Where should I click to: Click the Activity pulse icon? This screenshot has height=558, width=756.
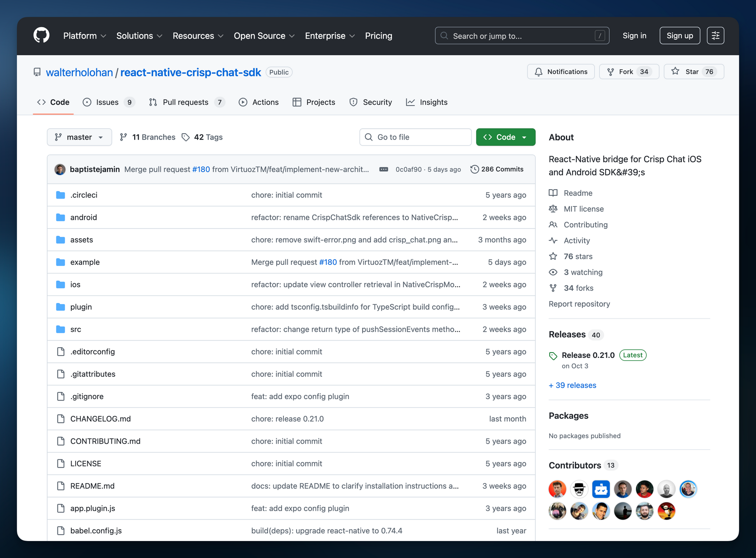pyautogui.click(x=553, y=240)
